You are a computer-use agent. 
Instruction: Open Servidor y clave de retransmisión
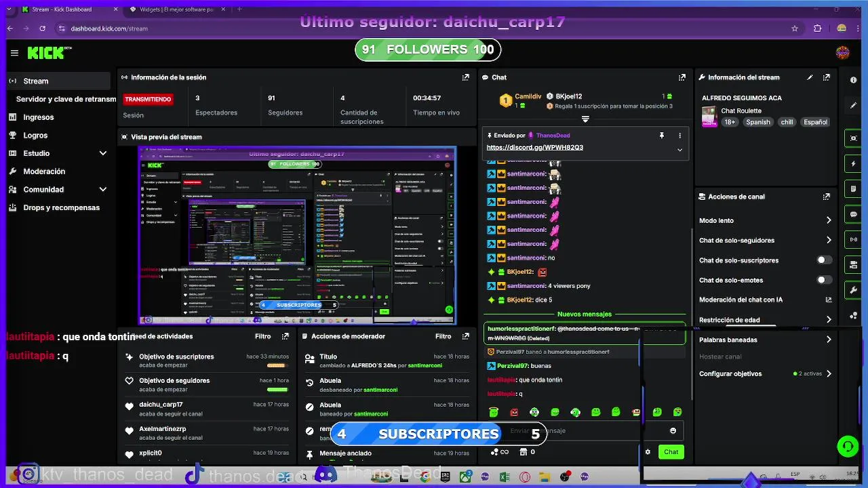(66, 99)
